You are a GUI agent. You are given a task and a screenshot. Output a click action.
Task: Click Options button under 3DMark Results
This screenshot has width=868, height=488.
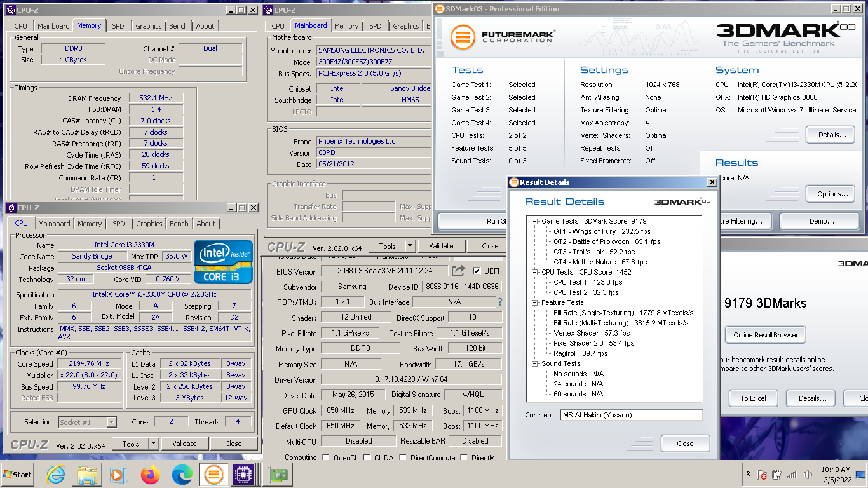[832, 194]
